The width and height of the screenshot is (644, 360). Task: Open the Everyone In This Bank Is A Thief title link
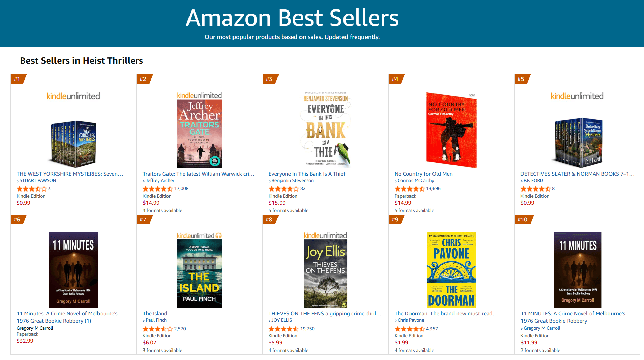pos(307,174)
